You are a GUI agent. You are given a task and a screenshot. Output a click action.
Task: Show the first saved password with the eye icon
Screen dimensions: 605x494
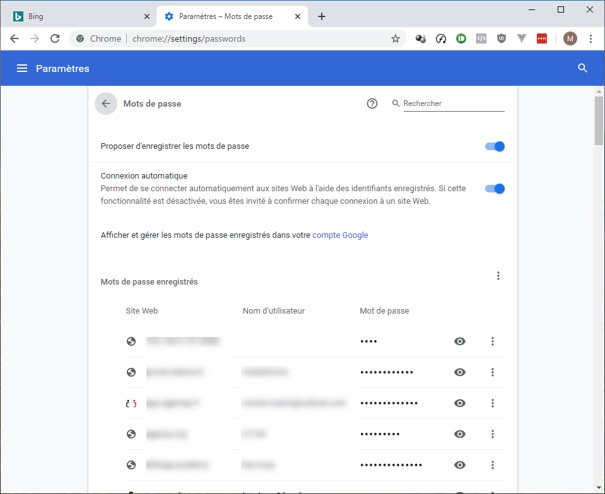click(x=460, y=342)
